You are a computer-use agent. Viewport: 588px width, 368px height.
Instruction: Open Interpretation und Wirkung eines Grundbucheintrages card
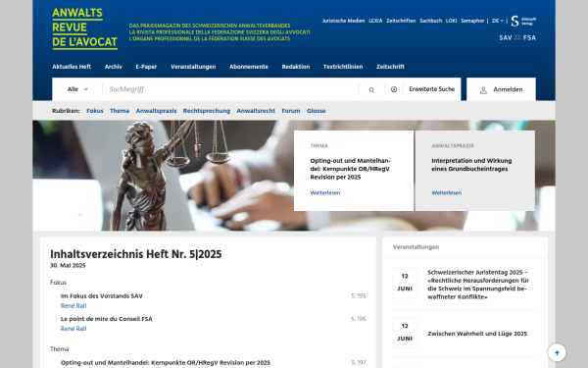(471, 165)
